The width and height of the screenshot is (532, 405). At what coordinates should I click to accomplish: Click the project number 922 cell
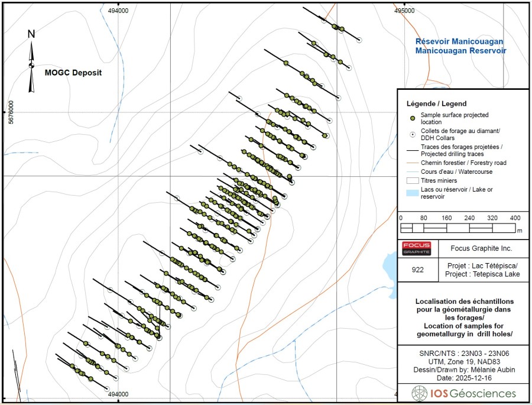[417, 269]
